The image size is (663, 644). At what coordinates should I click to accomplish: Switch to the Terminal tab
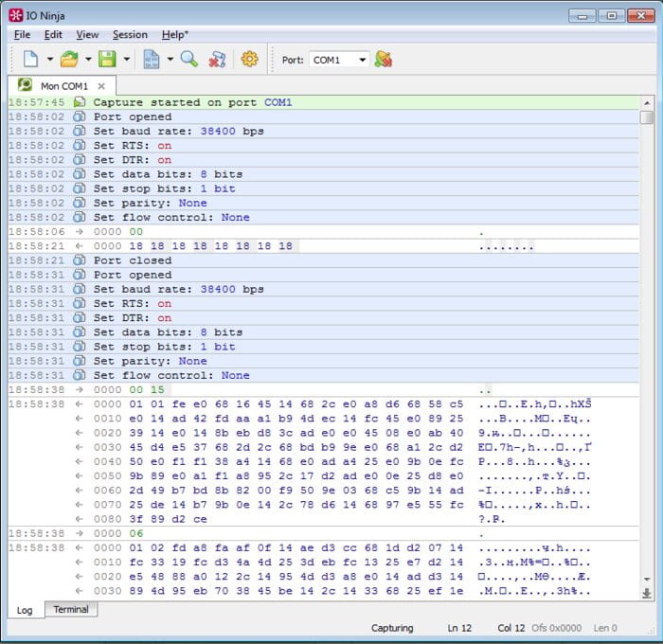click(x=71, y=609)
